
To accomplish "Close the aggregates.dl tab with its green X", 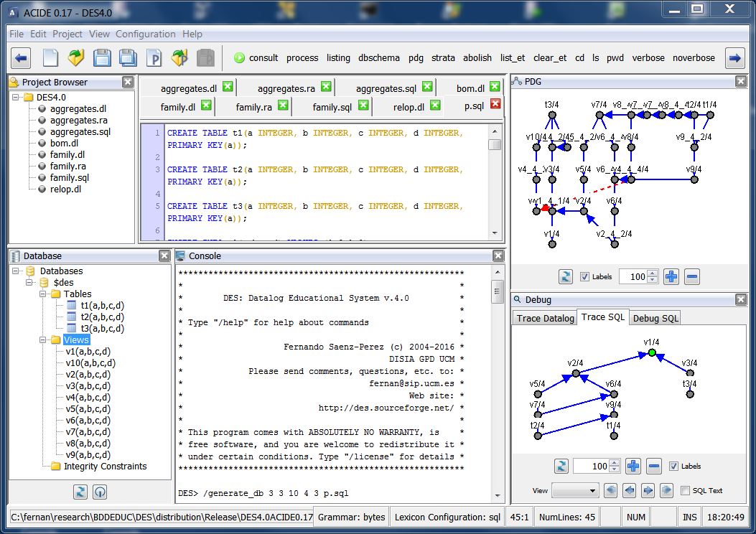I will pyautogui.click(x=228, y=87).
